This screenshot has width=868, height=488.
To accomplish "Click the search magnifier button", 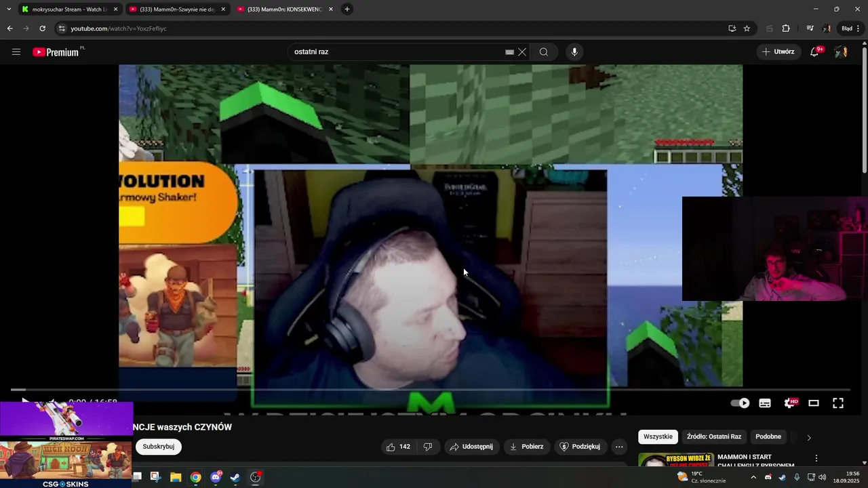I will [x=544, y=52].
